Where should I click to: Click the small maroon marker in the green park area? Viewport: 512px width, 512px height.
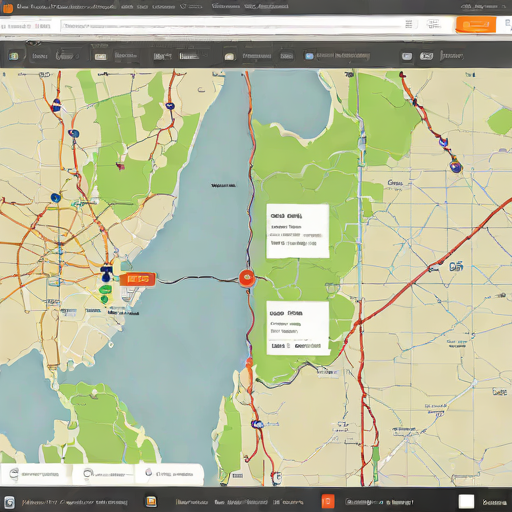(120, 166)
